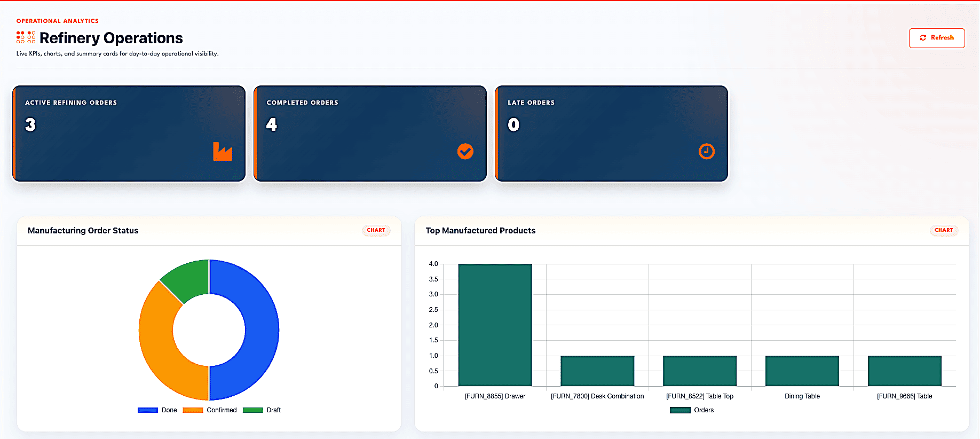Click the count 4 on Completed Orders
Viewport: 980px width, 439px height.
tap(272, 124)
